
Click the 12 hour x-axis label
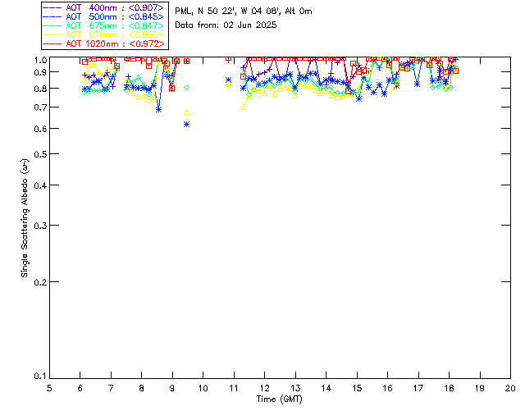[x=264, y=388]
